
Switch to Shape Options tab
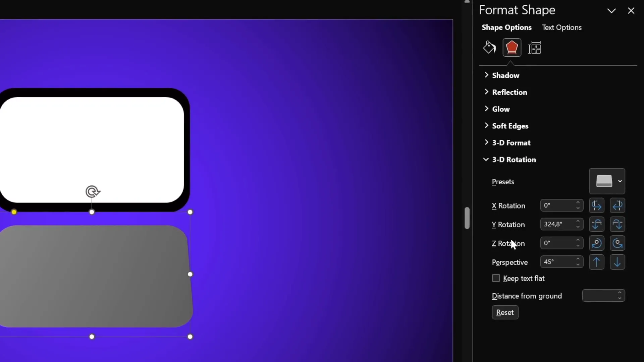[506, 27]
